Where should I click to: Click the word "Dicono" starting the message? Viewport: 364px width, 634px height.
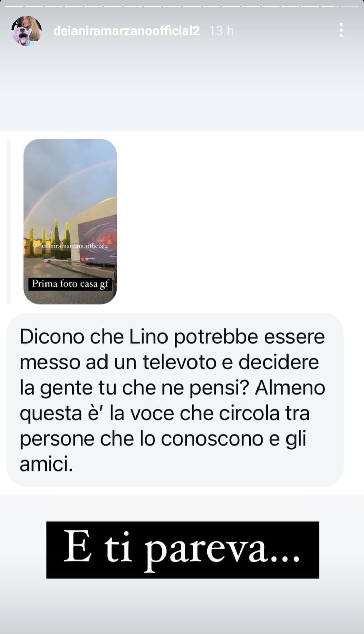(52, 337)
